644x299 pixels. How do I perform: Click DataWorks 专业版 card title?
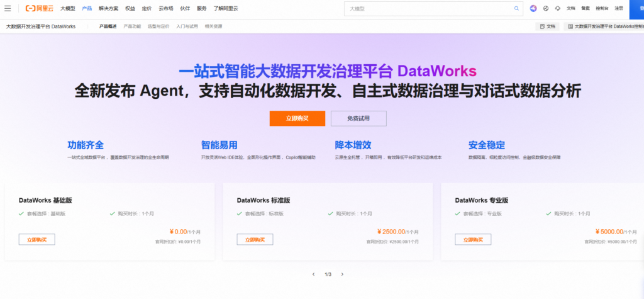(482, 201)
